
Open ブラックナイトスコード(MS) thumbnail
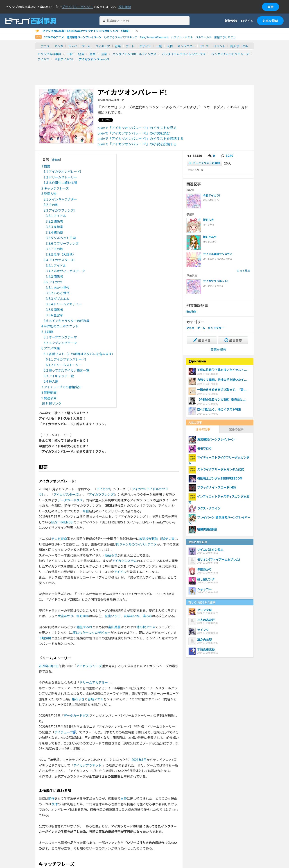[x=192, y=488]
